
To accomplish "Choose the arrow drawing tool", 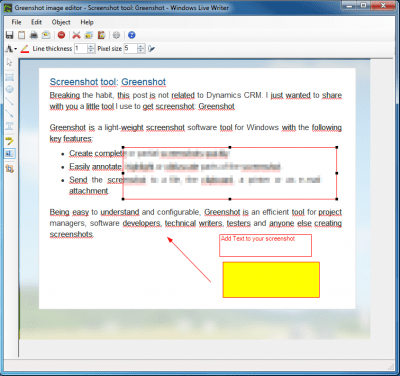I will pos(10,114).
